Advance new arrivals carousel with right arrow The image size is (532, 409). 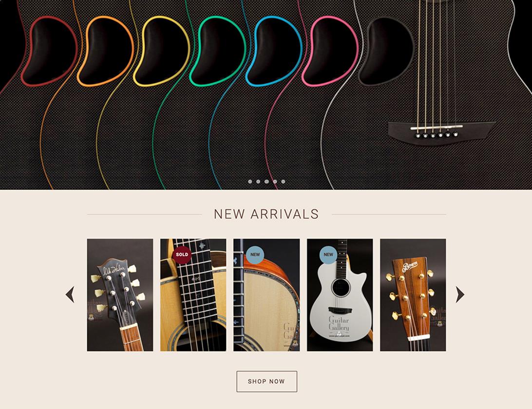[460, 295]
